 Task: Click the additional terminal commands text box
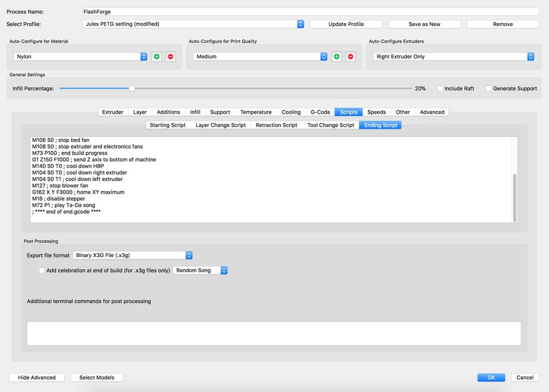tap(274, 333)
